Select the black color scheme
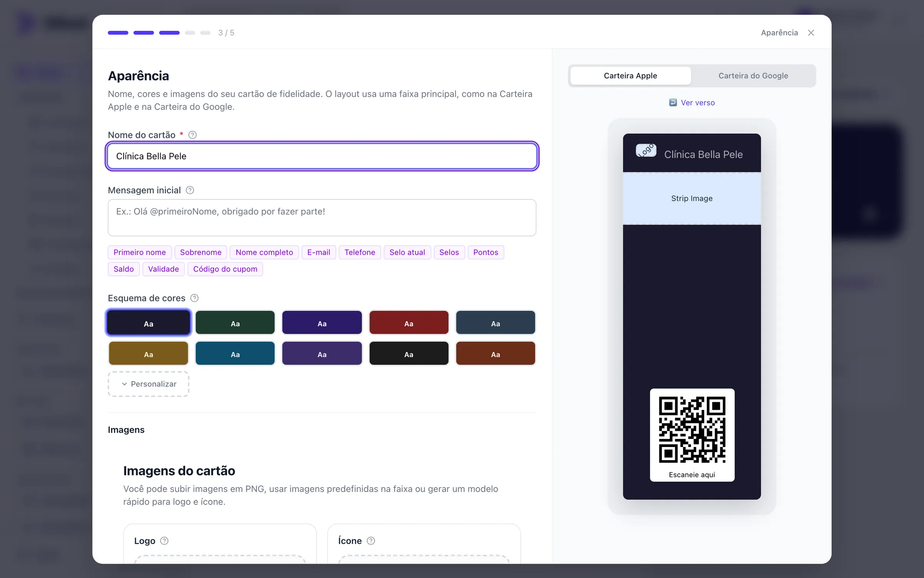Screen dimensions: 924x578 [409, 353]
